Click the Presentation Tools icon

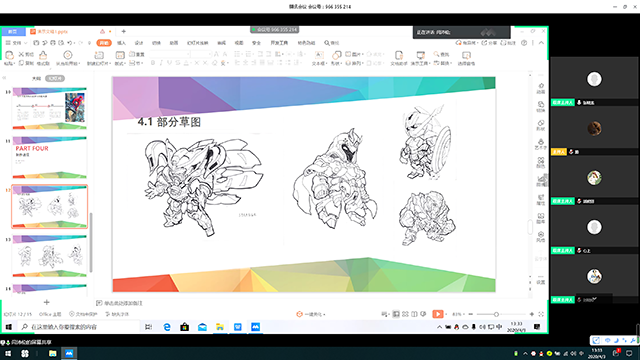[x=420, y=55]
